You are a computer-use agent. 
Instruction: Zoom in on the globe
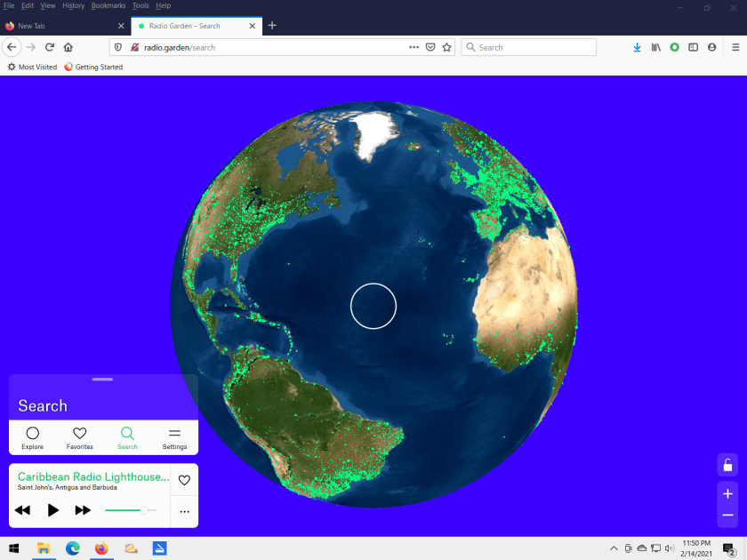727,493
